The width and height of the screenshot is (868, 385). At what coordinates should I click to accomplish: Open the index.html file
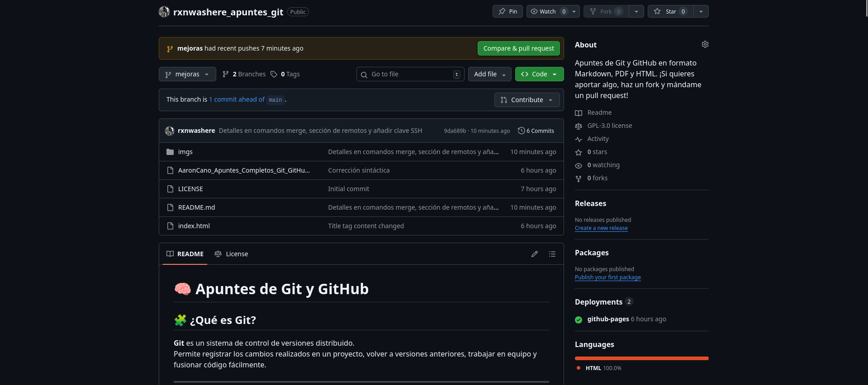click(194, 226)
